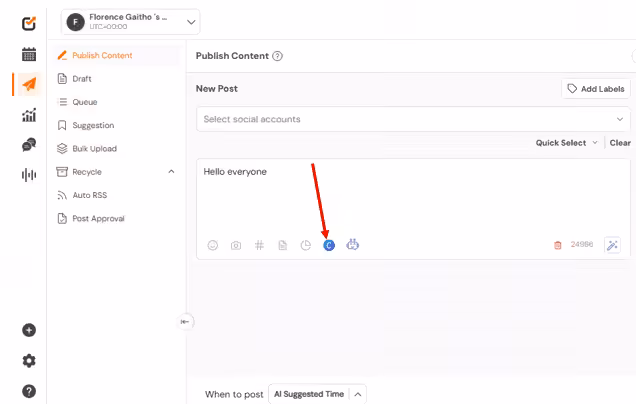The width and height of the screenshot is (636, 404).
Task: Click the blue circular C icon
Action: pyautogui.click(x=329, y=245)
